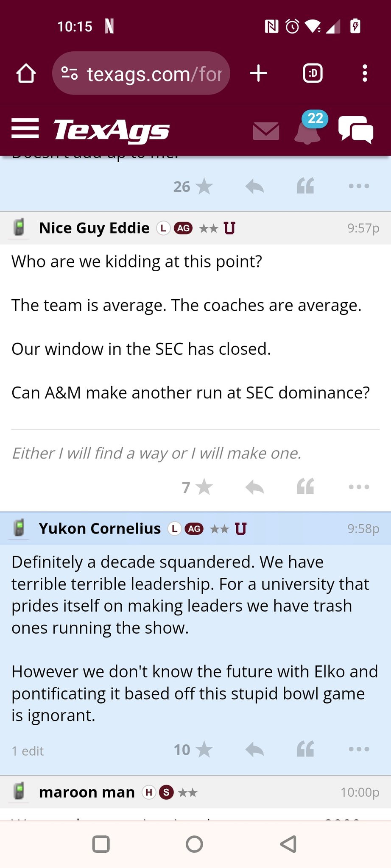This screenshot has height=868, width=391.
Task: Expand more options on Nice Guy Eddie's post
Action: (359, 487)
